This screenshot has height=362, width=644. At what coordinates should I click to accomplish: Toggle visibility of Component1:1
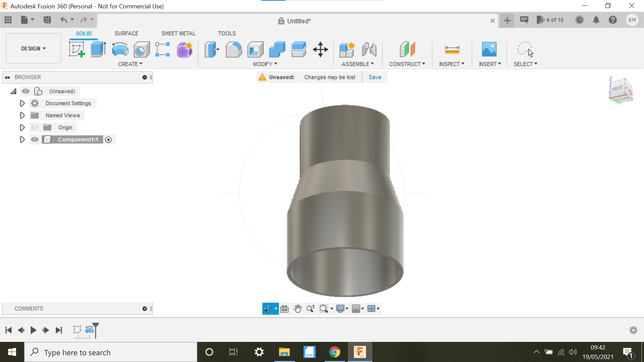pos(35,139)
